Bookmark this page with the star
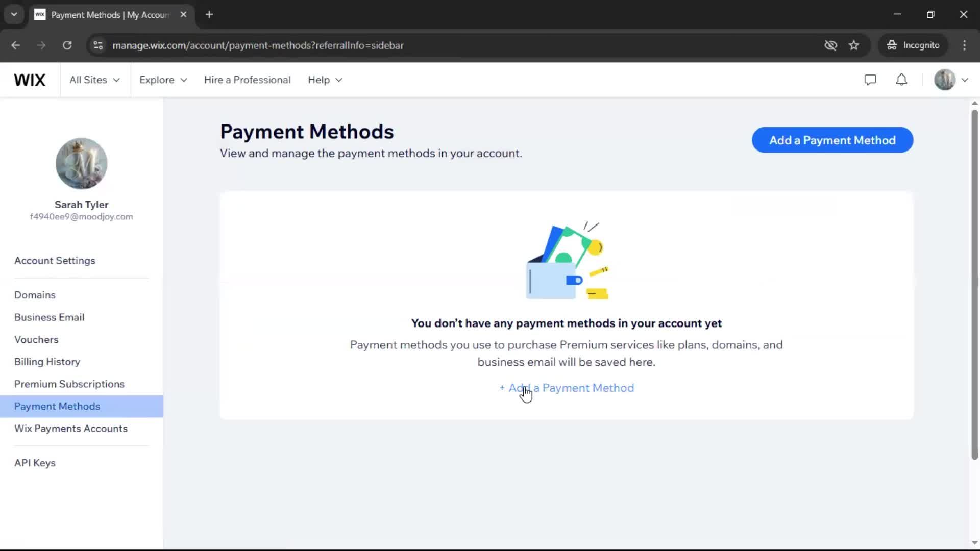 click(x=854, y=45)
